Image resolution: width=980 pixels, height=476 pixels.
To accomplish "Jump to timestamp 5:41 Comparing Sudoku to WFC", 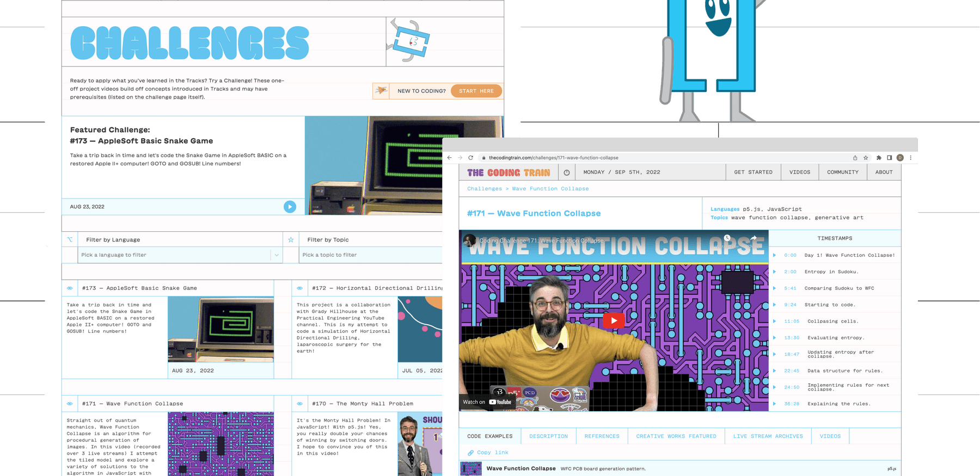I will coord(835,288).
